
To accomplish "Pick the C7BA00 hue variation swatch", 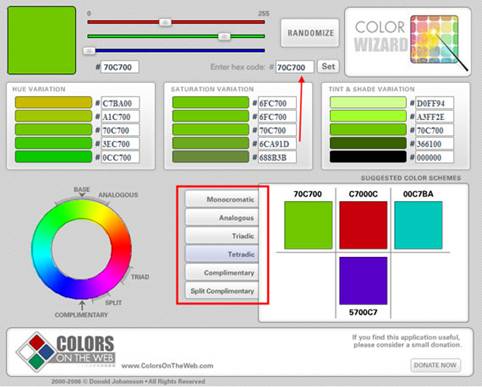I will click(53, 102).
